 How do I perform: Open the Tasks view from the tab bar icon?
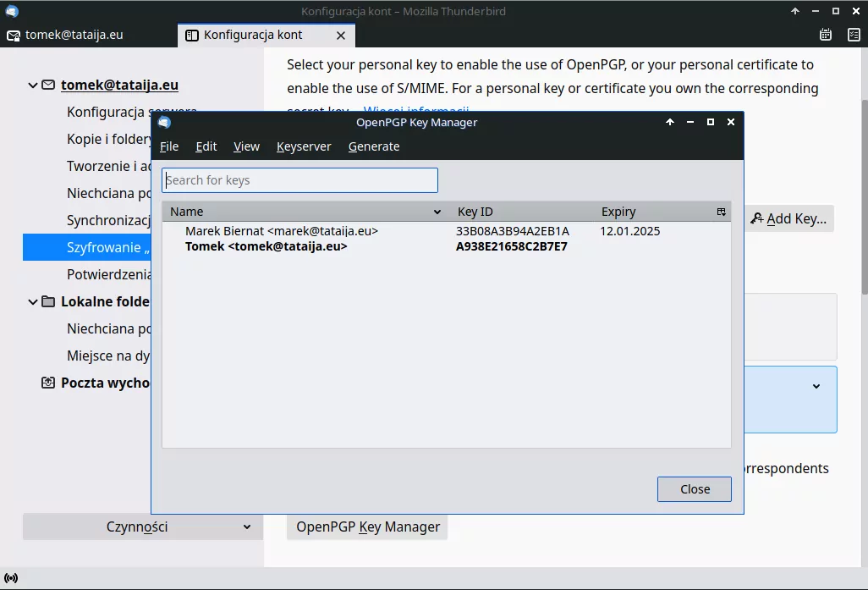click(x=854, y=35)
